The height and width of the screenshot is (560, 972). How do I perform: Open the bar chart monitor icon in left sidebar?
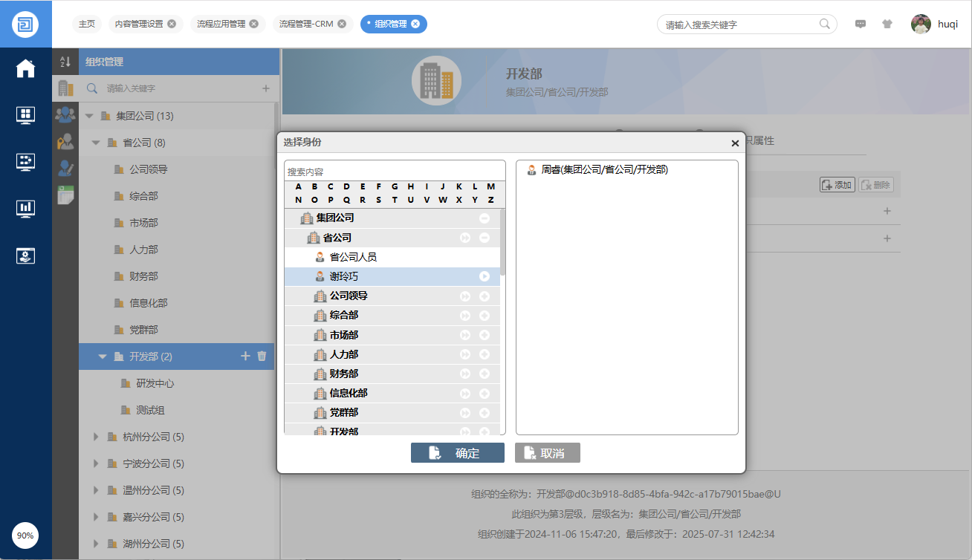pyautogui.click(x=26, y=208)
